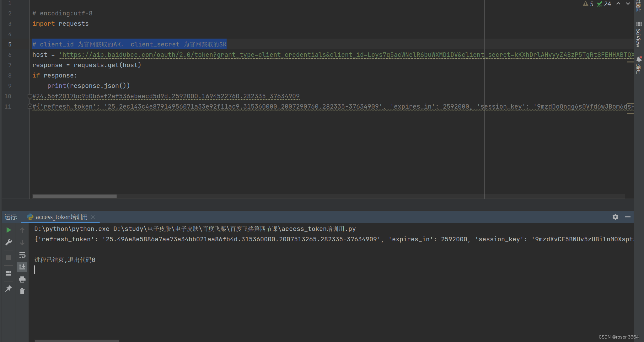Open run configuration wrench settings
This screenshot has height=342, width=644.
click(x=8, y=242)
